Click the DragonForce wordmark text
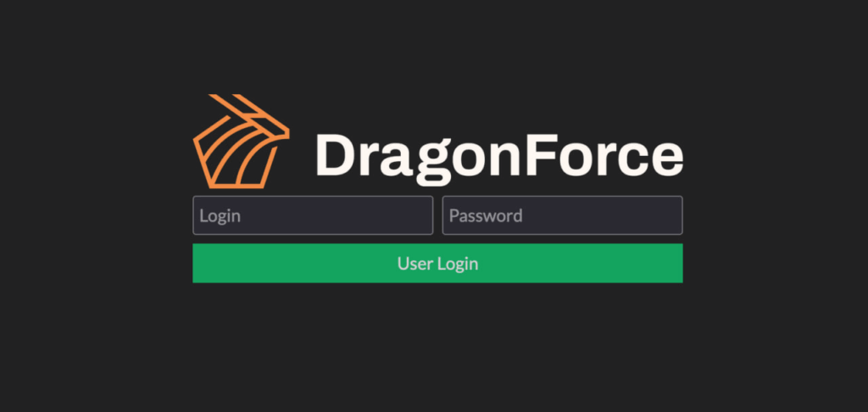868x412 pixels. pos(499,158)
